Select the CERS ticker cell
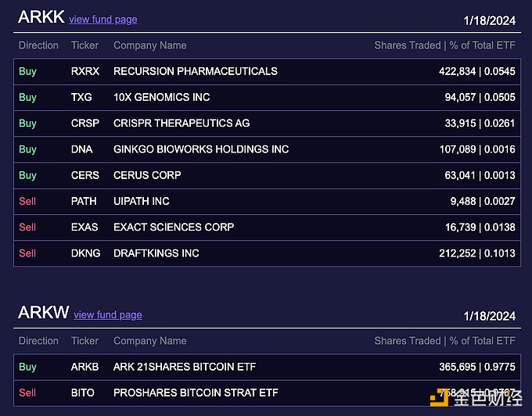Screen dimensions: 532x416 [x=85, y=175]
